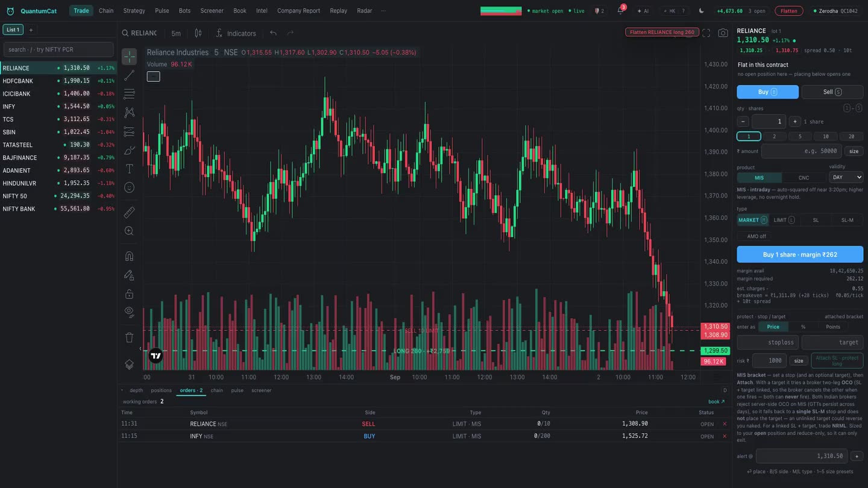The image size is (868, 488).
Task: Increase quantity with plus button
Action: (x=795, y=122)
